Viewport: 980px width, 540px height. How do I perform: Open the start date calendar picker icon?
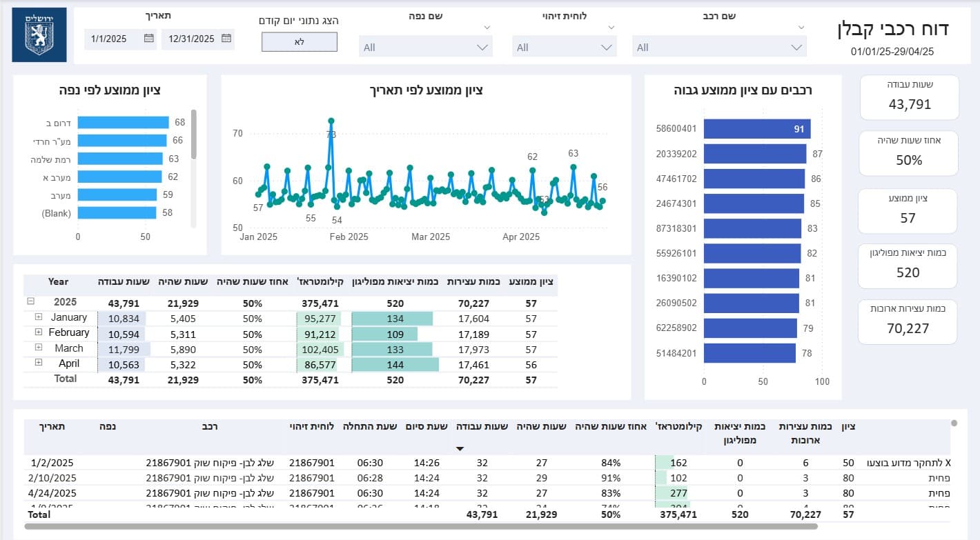tap(149, 39)
